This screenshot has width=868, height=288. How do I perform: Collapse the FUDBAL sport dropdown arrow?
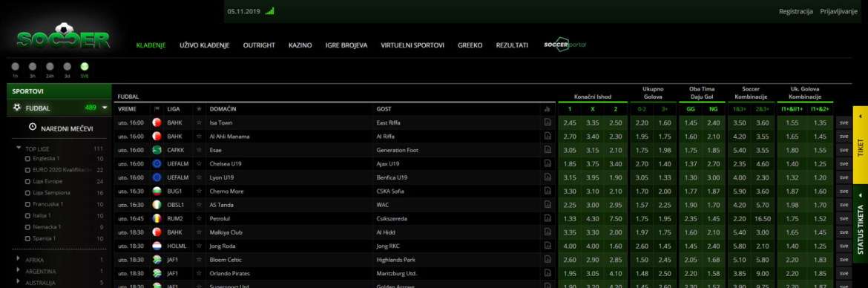coord(105,108)
